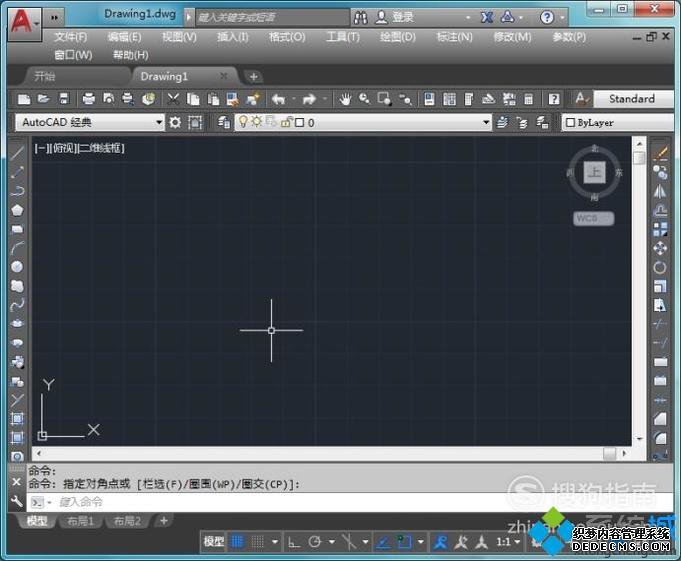Screen dimensions: 681x561
Task: Click the vertical scrollbar down arrow
Action: pos(639,439)
